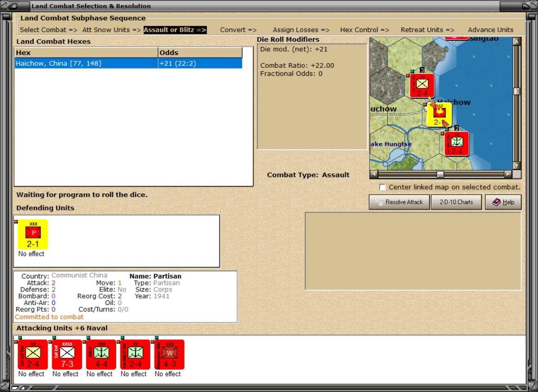Click the map's horizontal scrollbar thumb
The image size is (538, 392).
[x=440, y=174]
